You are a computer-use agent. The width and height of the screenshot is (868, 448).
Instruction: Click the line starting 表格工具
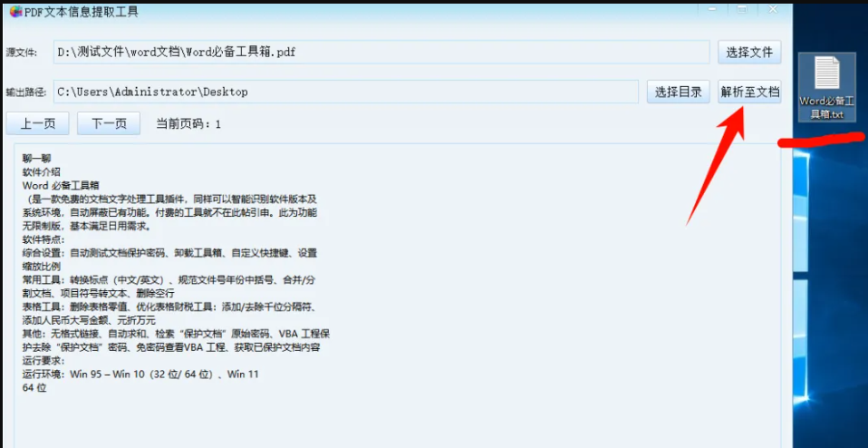169,307
